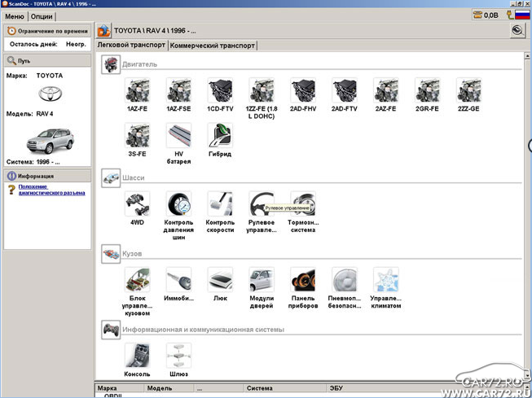Viewport: 532px width, 398px height.
Task: Open the Опции menu
Action: point(42,16)
